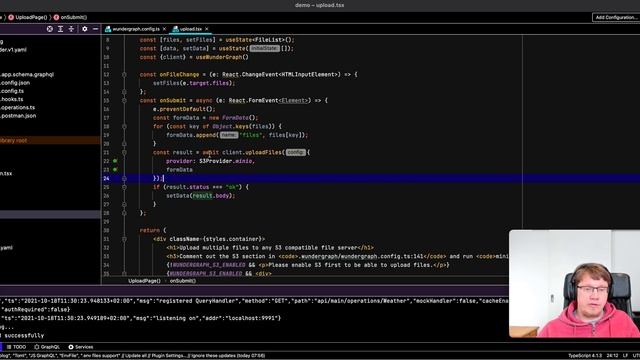Collapse onSubmit function fold at line 15
This screenshot has height=360, width=640.
tap(124, 100)
